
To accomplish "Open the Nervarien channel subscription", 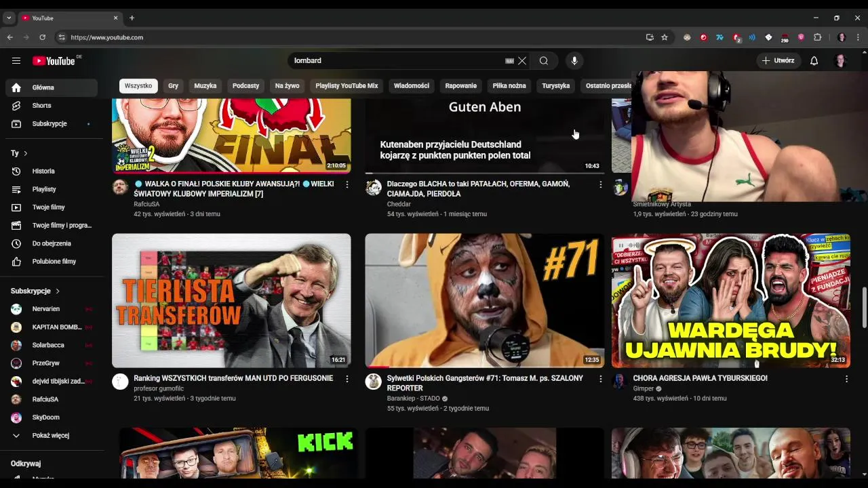I will [x=52, y=309].
